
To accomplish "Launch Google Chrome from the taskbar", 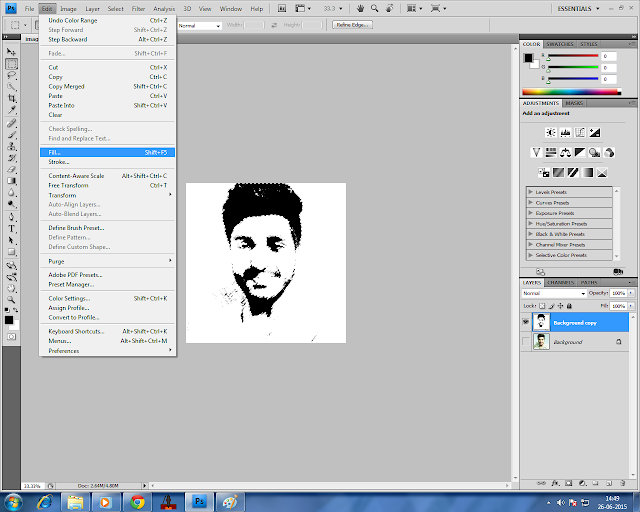I will coord(137,501).
